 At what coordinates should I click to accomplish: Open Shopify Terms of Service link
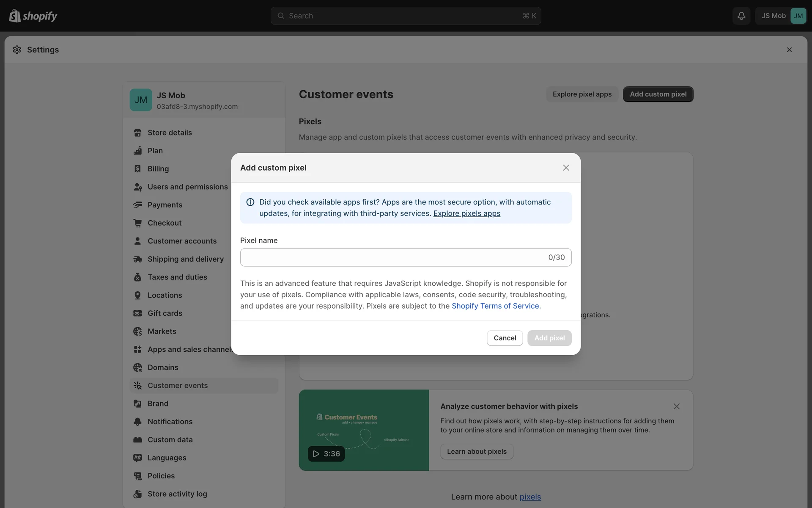point(495,306)
